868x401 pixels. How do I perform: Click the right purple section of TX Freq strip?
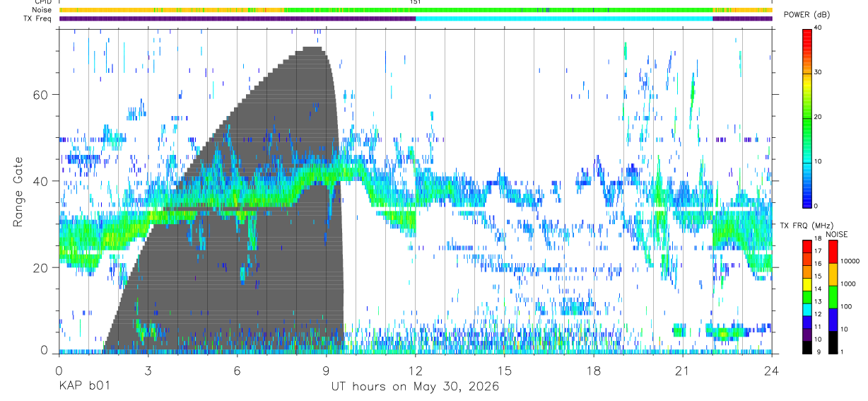[742, 18]
